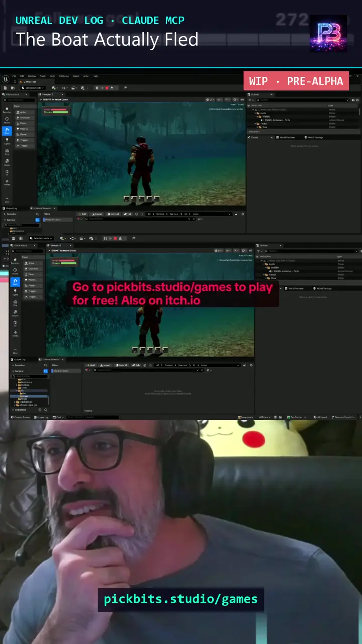Stop play session in lower editor toolbar

115,238
